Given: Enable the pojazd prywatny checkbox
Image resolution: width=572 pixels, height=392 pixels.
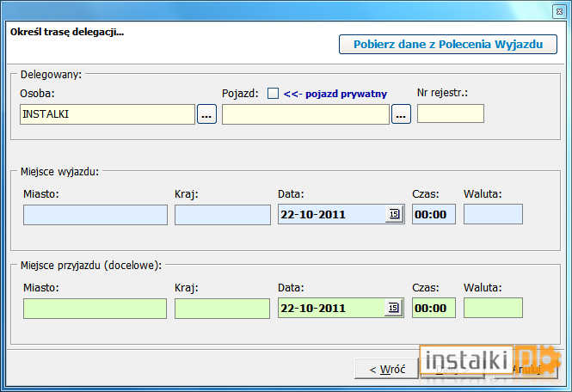Looking at the screenshot, I should point(273,94).
